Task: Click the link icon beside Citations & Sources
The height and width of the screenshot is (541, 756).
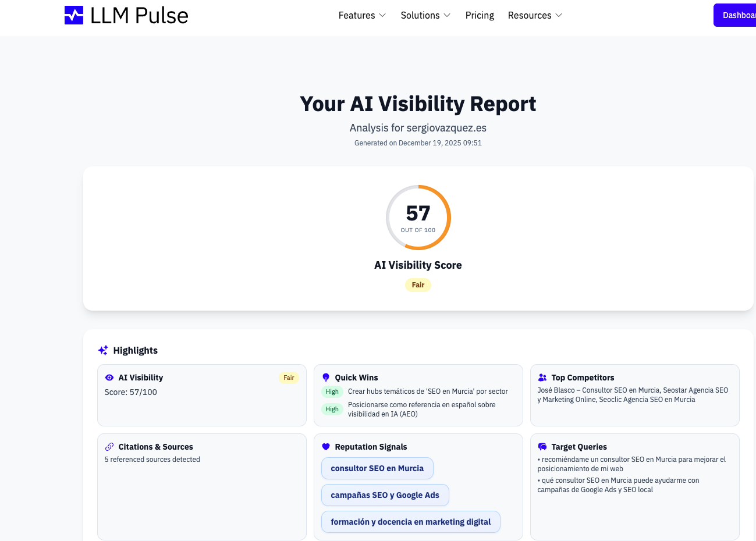Action: (109, 447)
